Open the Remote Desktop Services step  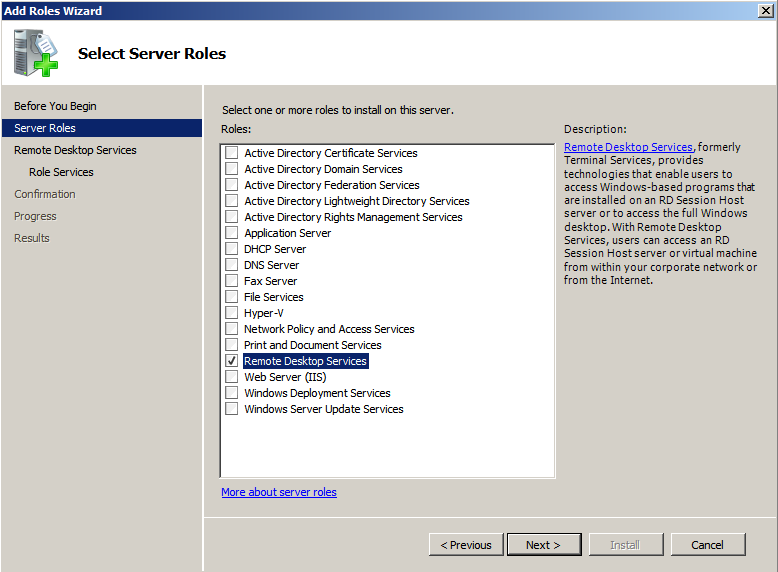click(75, 150)
